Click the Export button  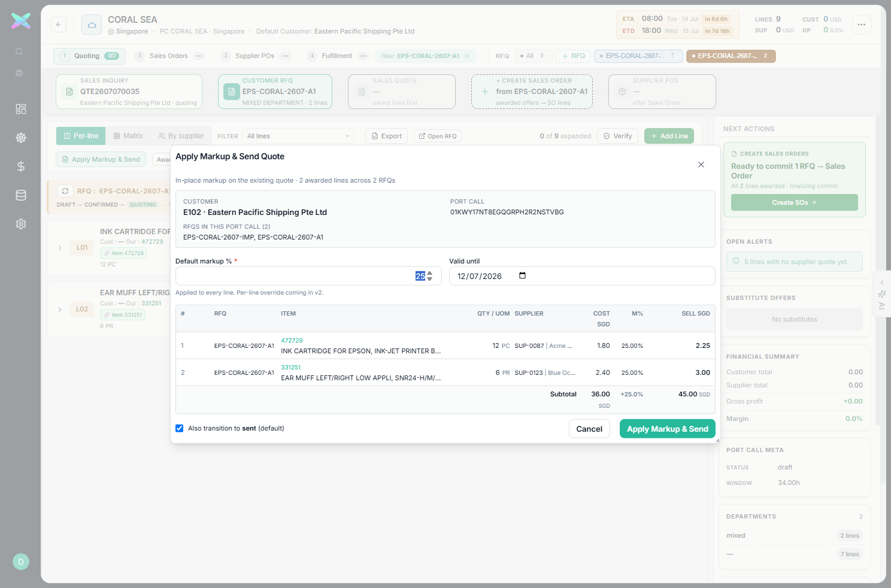pos(386,136)
